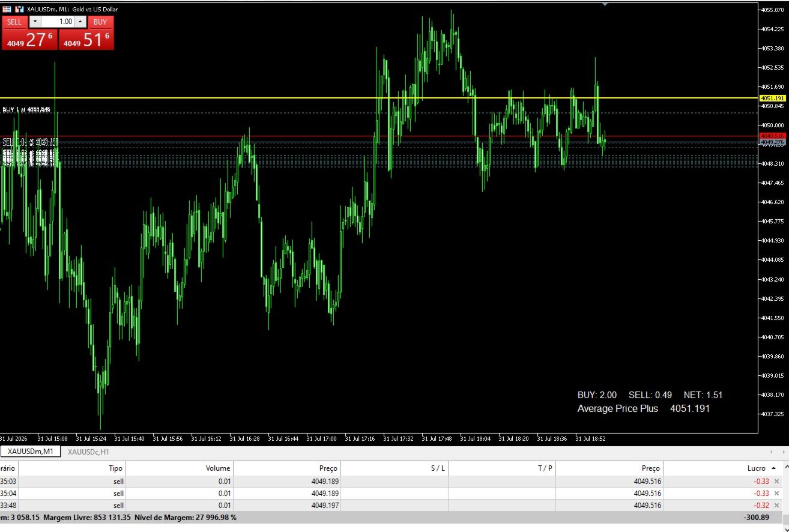This screenshot has height=532, width=789.
Task: Click the chart type icon beside XAUUSDm title
Action: (x=19, y=10)
